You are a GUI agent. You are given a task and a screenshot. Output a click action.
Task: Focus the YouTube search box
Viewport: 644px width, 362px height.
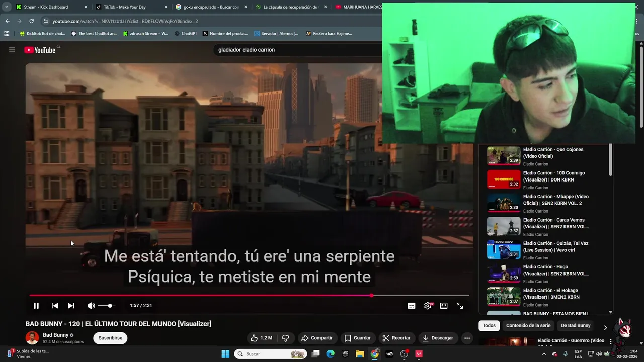tap(297, 50)
